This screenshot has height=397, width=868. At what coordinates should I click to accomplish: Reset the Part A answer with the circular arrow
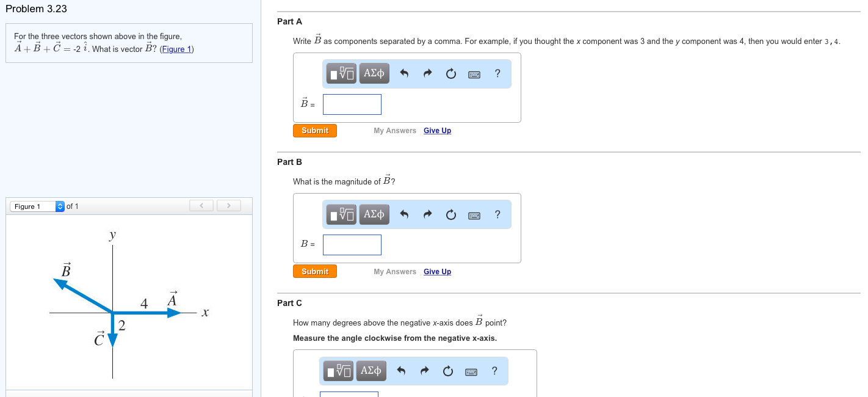coord(450,73)
